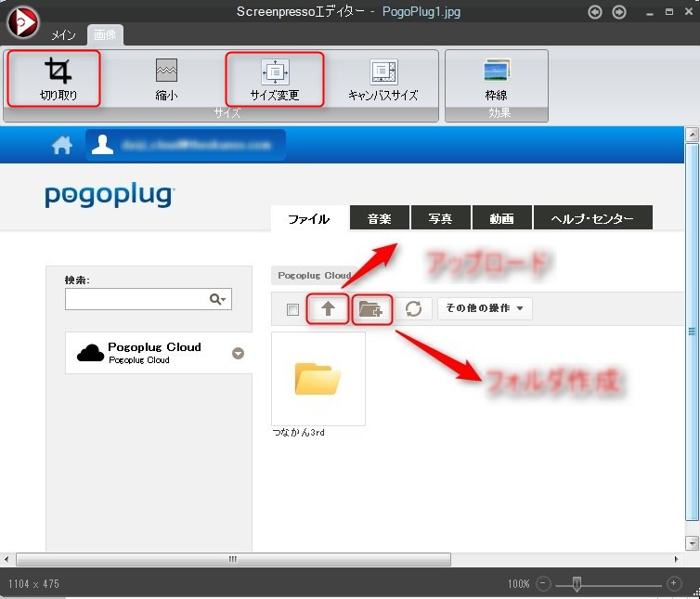Click the vertical scrollbar up arrow

(692, 135)
